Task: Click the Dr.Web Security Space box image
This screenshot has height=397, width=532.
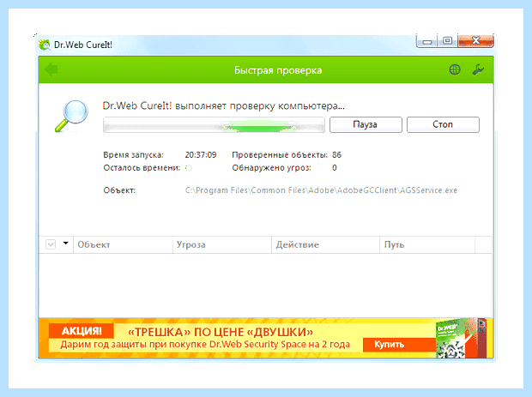Action: pyautogui.click(x=461, y=339)
